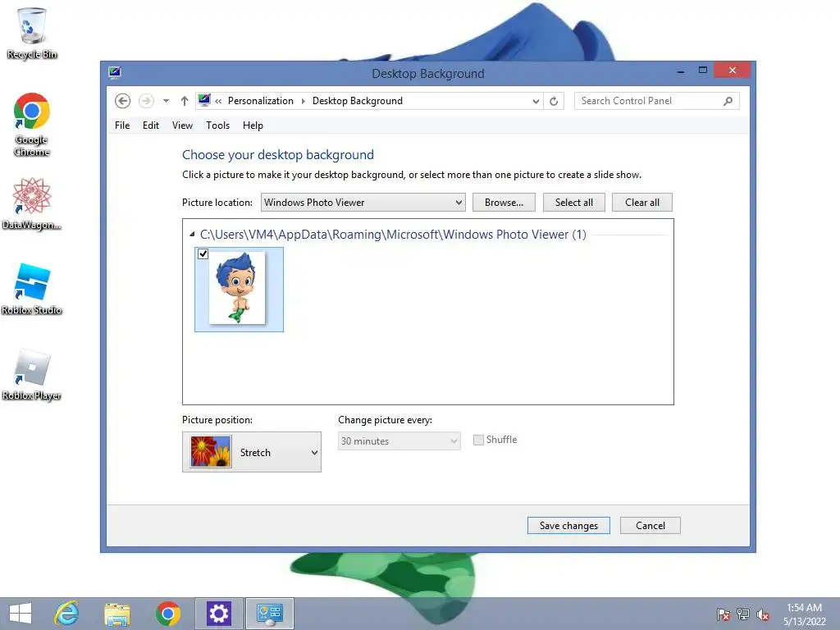Viewport: 840px width, 630px height.
Task: Click the window icon in title bar
Action: coord(115,73)
